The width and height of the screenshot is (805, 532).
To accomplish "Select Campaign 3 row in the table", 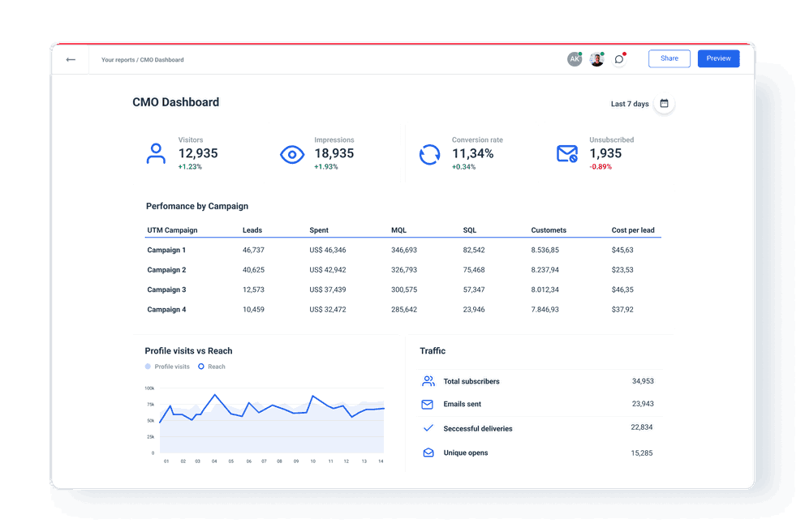I will pyautogui.click(x=166, y=290).
